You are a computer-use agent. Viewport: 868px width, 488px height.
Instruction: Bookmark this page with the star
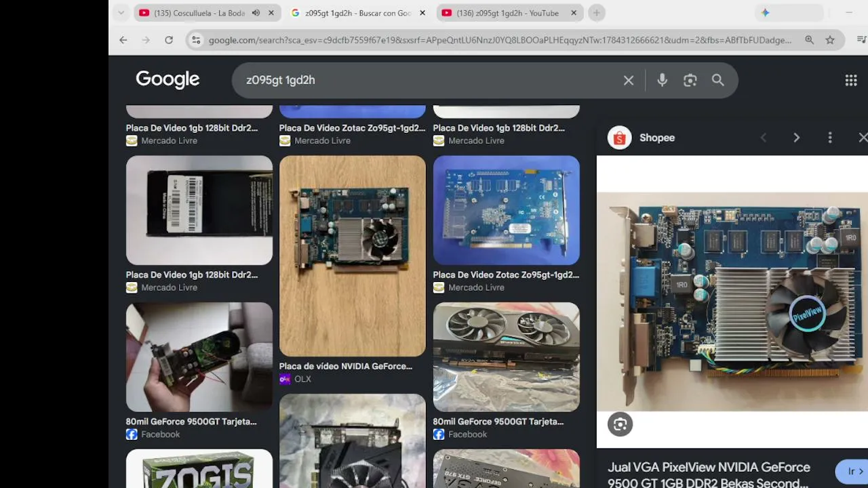[x=830, y=40]
